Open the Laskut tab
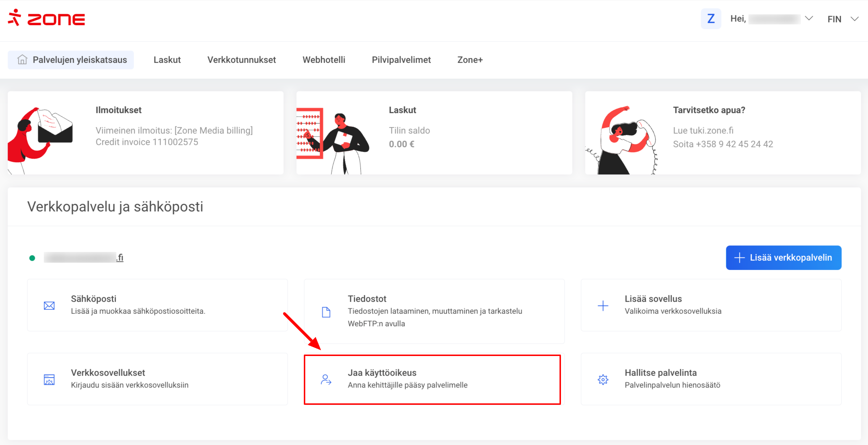The width and height of the screenshot is (868, 445). coord(167,60)
